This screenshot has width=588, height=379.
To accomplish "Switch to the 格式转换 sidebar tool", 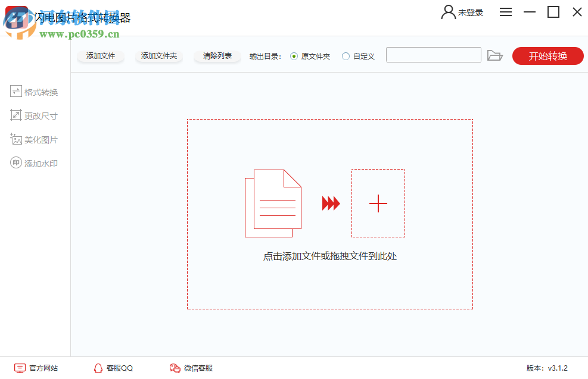I will (x=34, y=91).
